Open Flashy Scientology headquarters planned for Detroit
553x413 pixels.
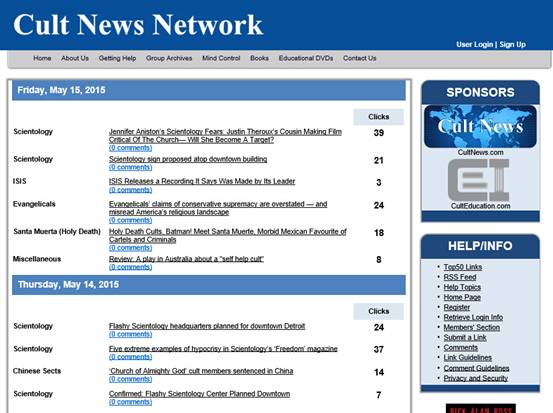click(207, 326)
